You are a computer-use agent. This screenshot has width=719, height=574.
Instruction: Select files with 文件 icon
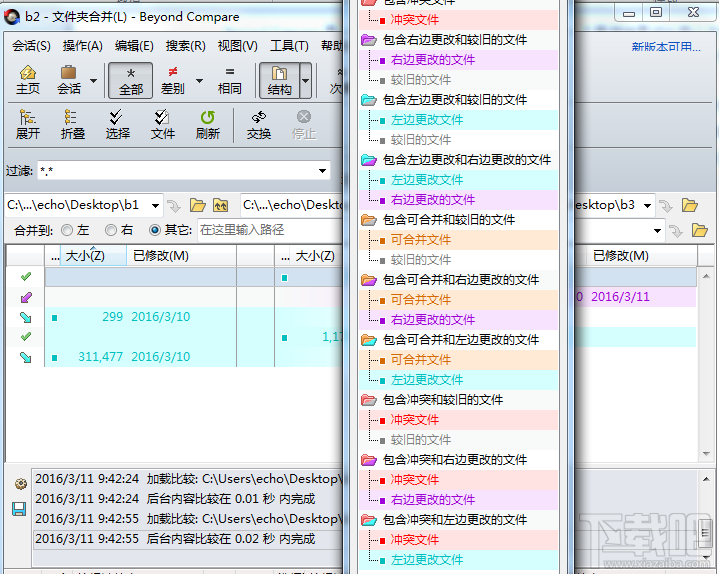(x=162, y=124)
